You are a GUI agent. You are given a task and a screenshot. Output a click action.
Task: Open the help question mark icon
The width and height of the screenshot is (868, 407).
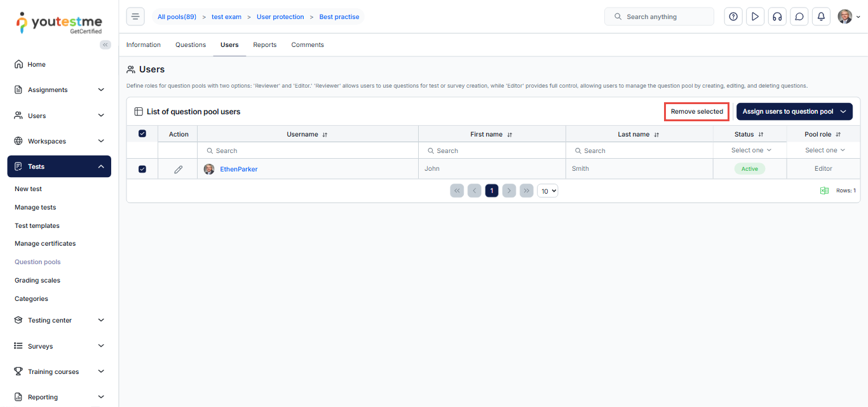coord(733,17)
